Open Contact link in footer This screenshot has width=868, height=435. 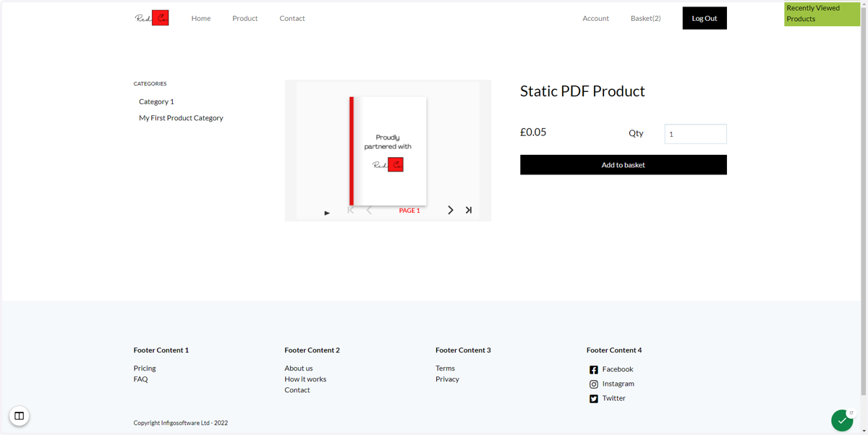[x=297, y=390]
